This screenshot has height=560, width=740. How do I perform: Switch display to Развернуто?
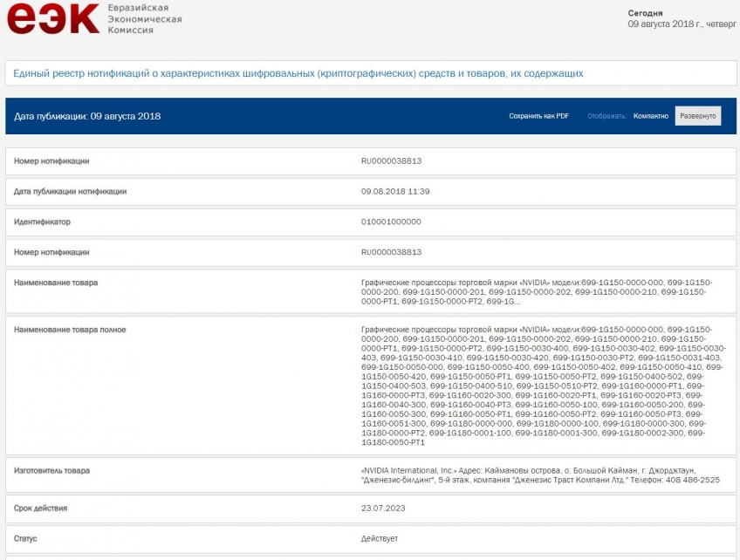(x=697, y=116)
